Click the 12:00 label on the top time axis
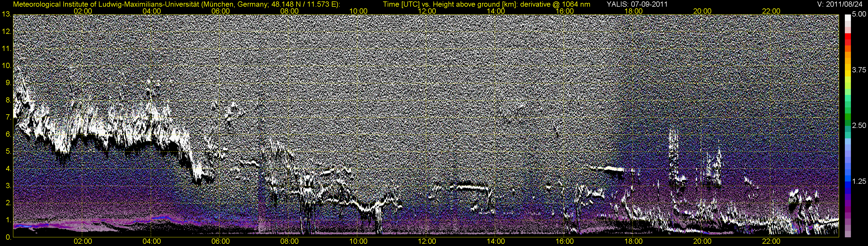This screenshot has height=246, width=868. tap(427, 11)
